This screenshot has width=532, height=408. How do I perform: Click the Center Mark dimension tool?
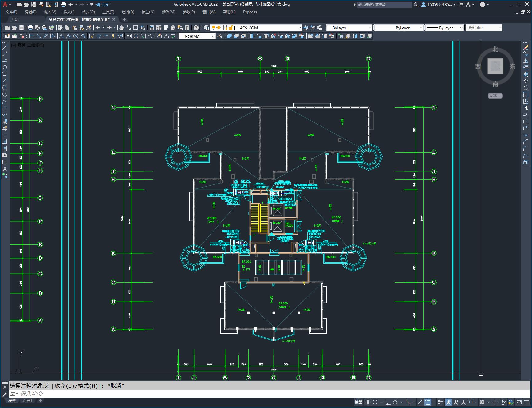(136, 36)
